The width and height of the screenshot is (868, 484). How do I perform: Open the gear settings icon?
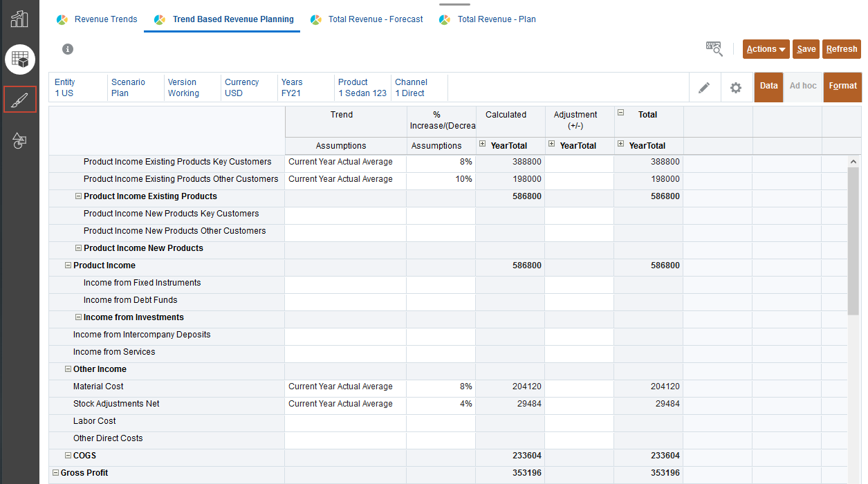(x=736, y=88)
